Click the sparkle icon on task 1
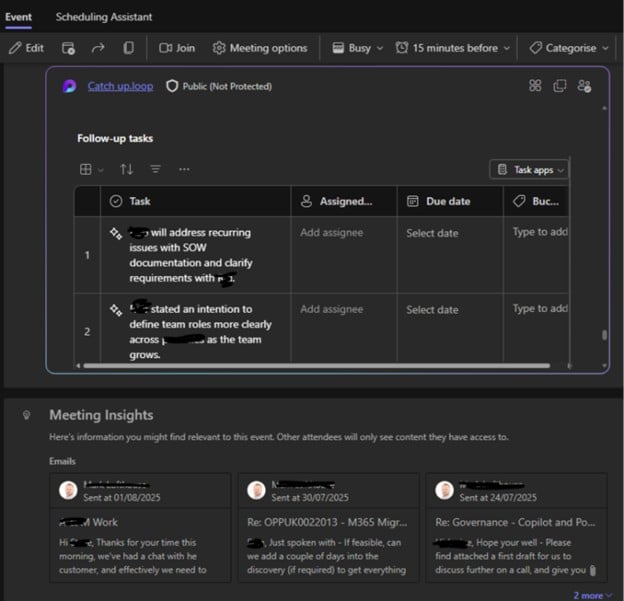Viewport: 624px width, 601px height. [x=116, y=233]
